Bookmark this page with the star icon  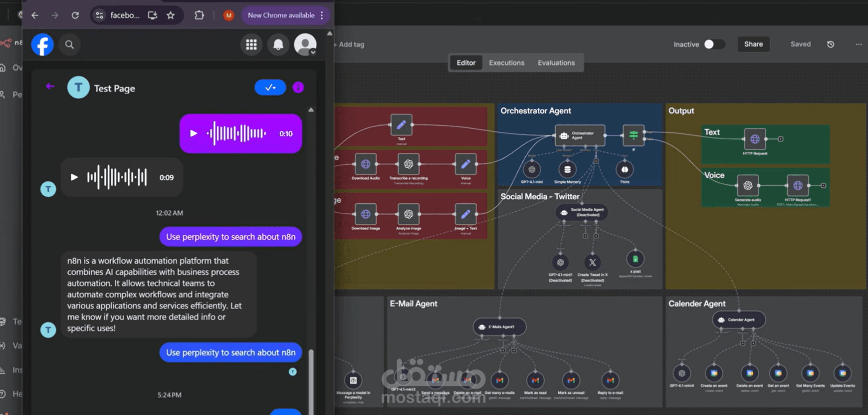(x=171, y=15)
